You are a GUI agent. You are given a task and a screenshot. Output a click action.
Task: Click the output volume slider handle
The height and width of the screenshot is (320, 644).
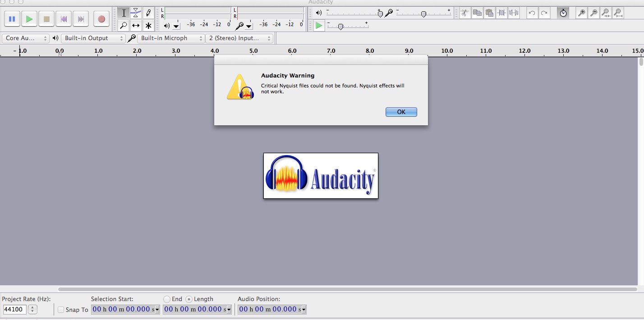(380, 14)
